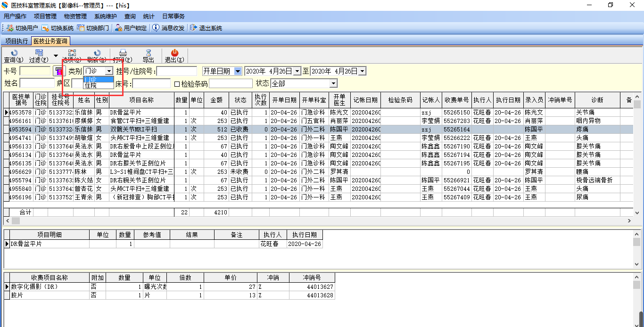This screenshot has width=644, height=327.
Task: Click 切换用户 in the top toolbar
Action: [22, 28]
